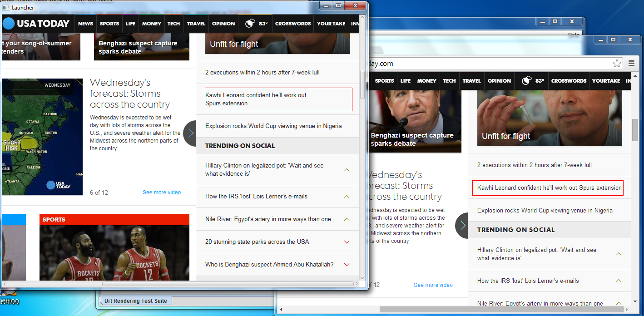Expand 'How the IRS lost' chevron in Chrome window

619,281
